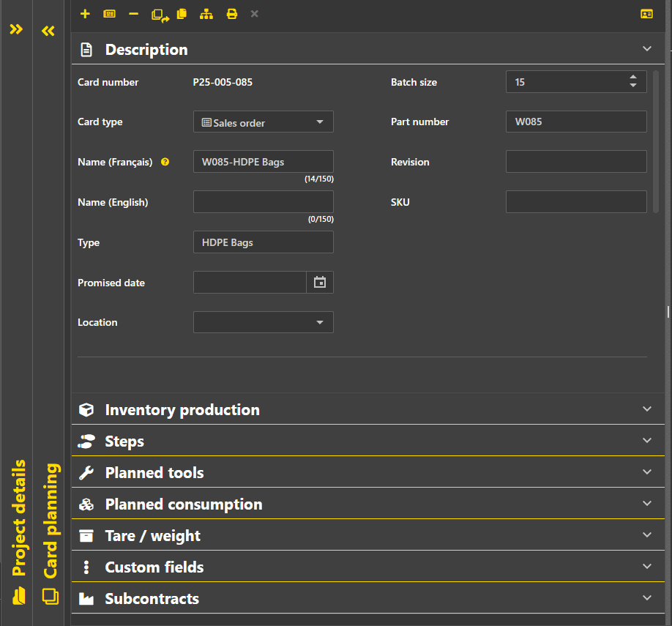The height and width of the screenshot is (626, 672).
Task: Click the help icon beside Name (Français)
Action: coord(165,163)
